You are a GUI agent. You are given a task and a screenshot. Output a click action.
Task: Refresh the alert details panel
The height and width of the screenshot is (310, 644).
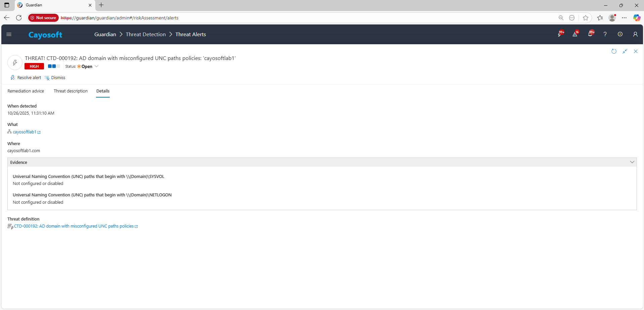(x=614, y=51)
